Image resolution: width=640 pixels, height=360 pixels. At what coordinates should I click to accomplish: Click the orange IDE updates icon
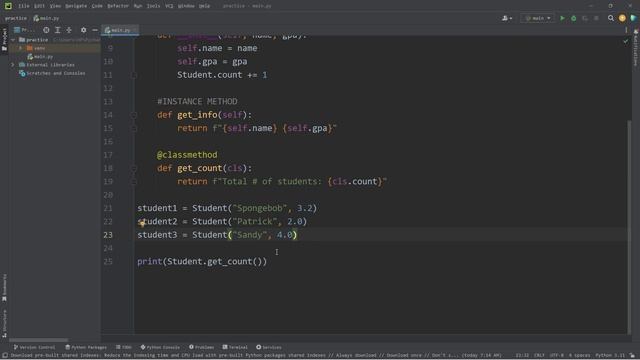click(x=622, y=18)
